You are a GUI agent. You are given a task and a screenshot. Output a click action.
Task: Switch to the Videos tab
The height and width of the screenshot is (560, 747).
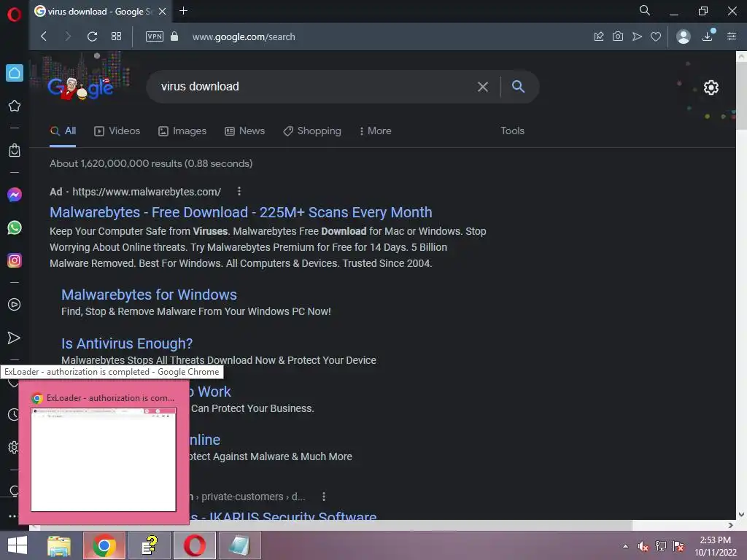click(117, 131)
